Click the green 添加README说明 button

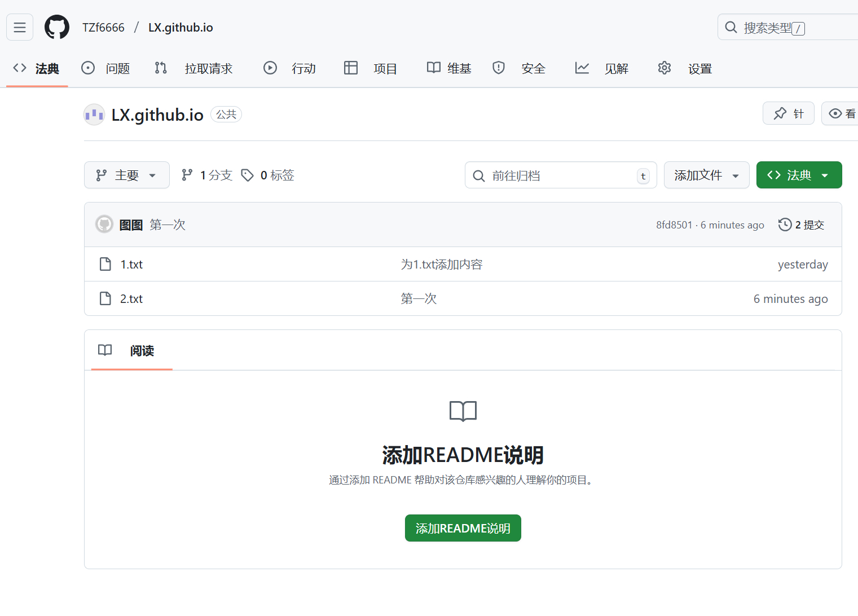coord(463,528)
